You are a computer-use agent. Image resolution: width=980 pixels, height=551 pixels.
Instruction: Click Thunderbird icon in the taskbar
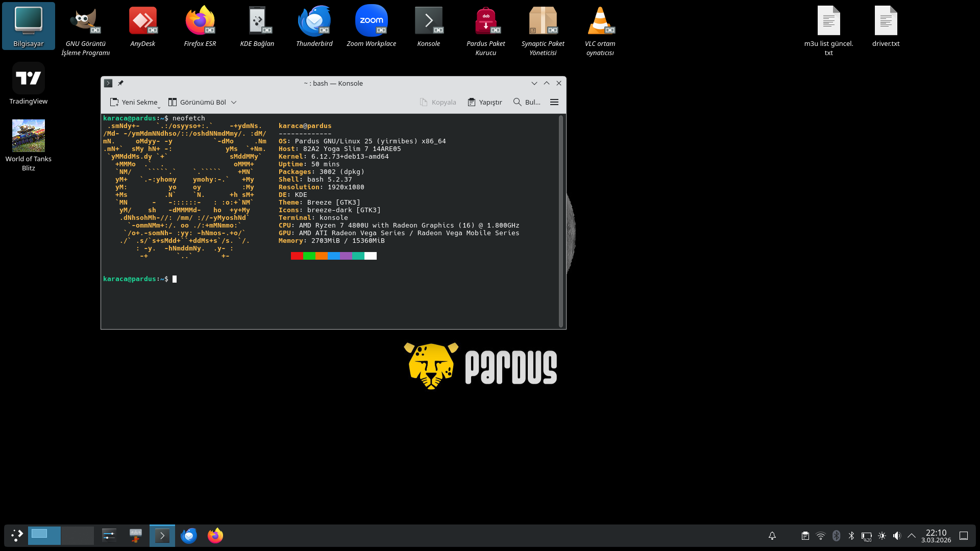(189, 536)
